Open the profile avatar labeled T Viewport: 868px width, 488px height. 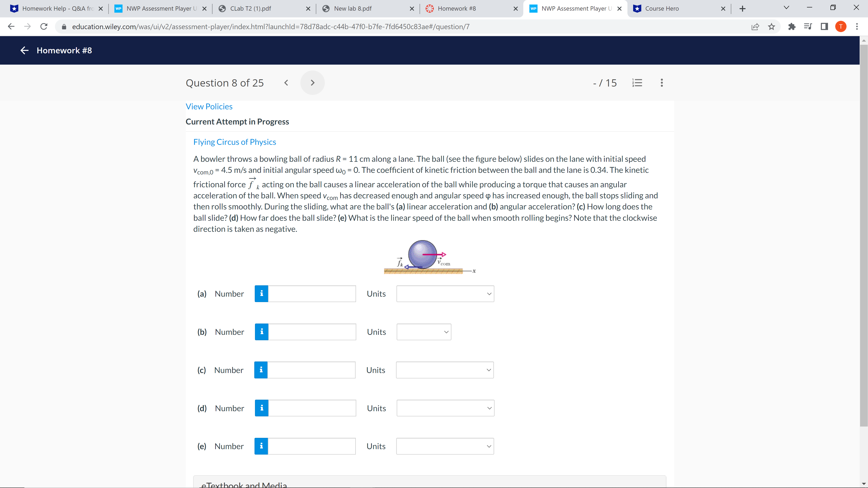coord(840,27)
